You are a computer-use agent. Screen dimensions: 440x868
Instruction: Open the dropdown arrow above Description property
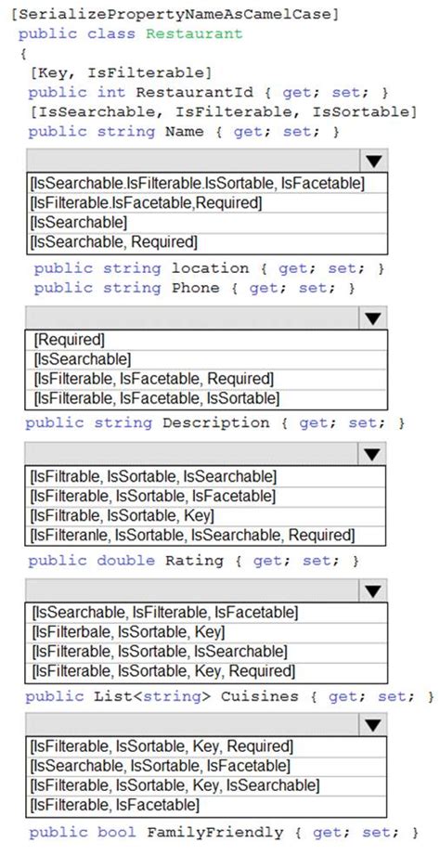[373, 318]
